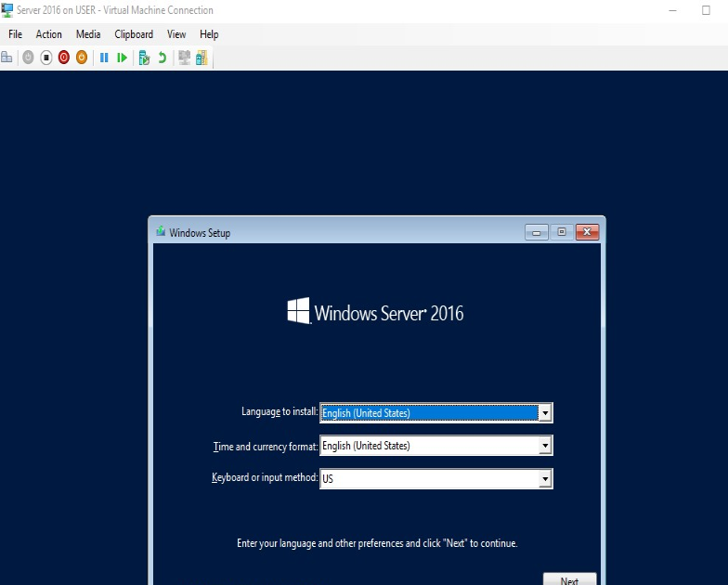Click the 'Language to install:' label

tap(279, 412)
